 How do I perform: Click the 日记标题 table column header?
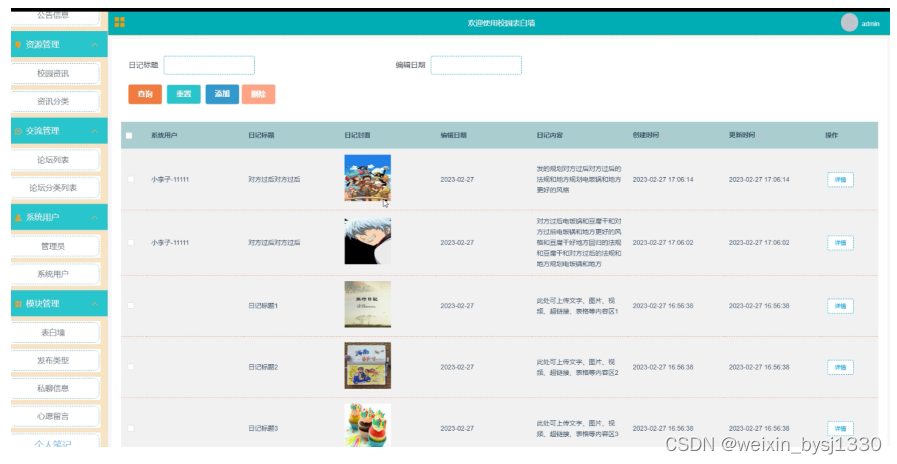(x=261, y=136)
